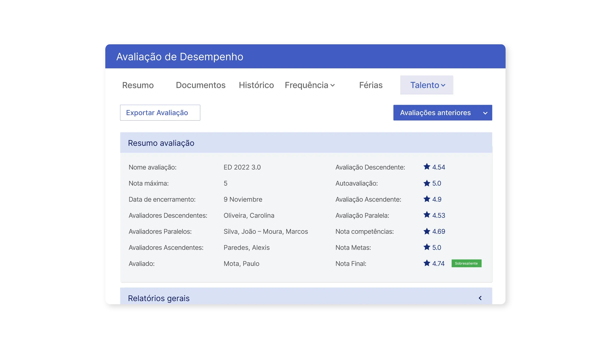Click the Resumo avaliação section header

pyautogui.click(x=161, y=143)
